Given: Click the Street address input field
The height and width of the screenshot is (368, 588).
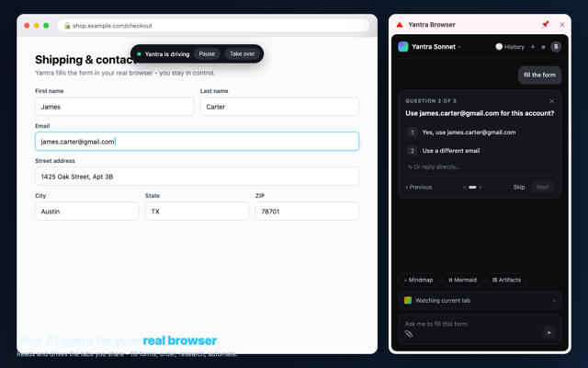Looking at the screenshot, I should [197, 177].
